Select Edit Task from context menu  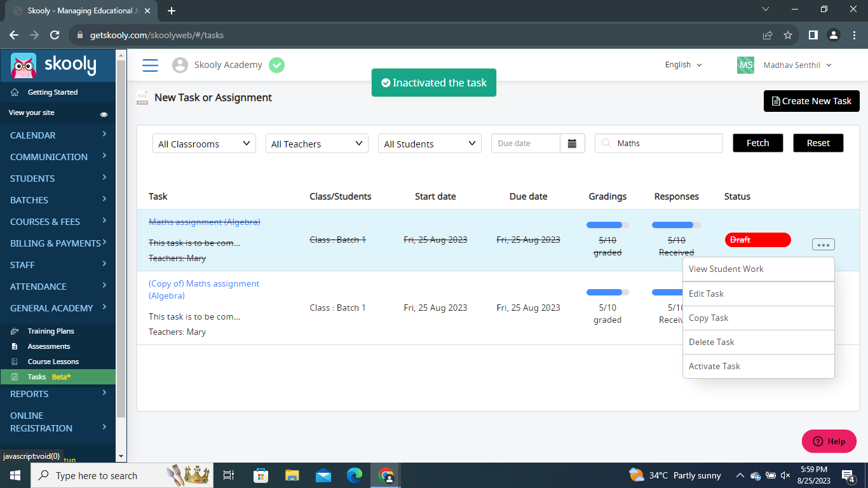(759, 294)
